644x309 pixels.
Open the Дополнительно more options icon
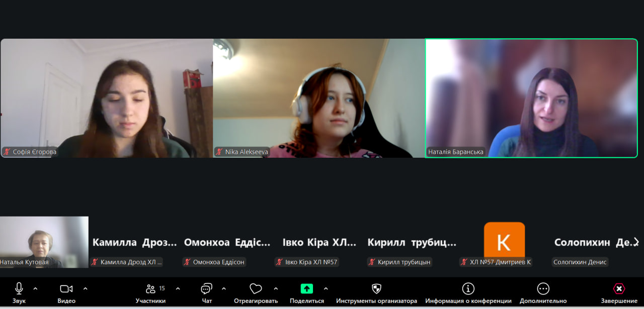tap(543, 289)
